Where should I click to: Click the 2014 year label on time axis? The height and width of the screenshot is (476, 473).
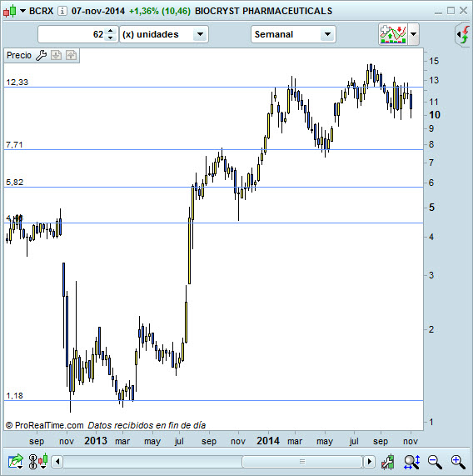coord(268,441)
